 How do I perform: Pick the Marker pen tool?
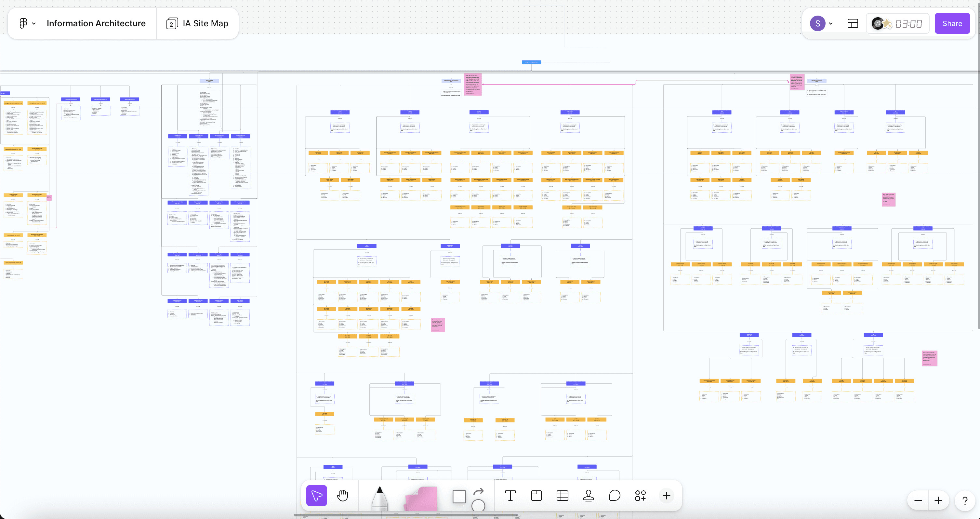coord(379,498)
